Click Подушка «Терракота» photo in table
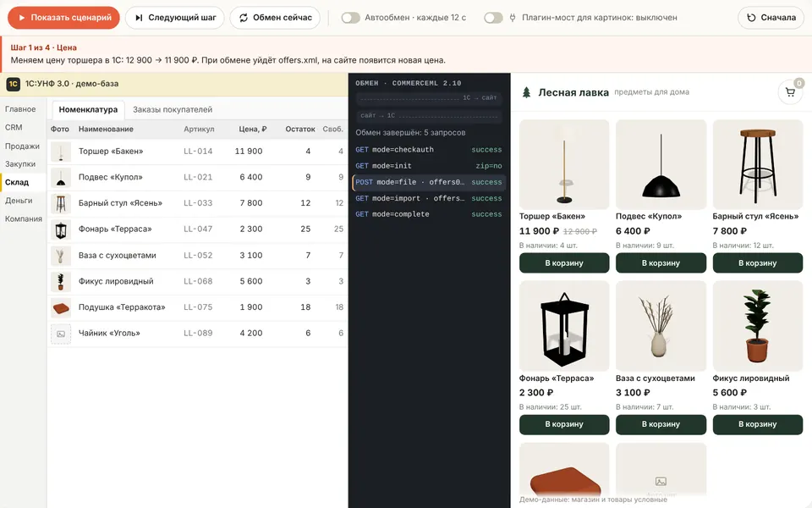The height and width of the screenshot is (508, 812). 61,307
